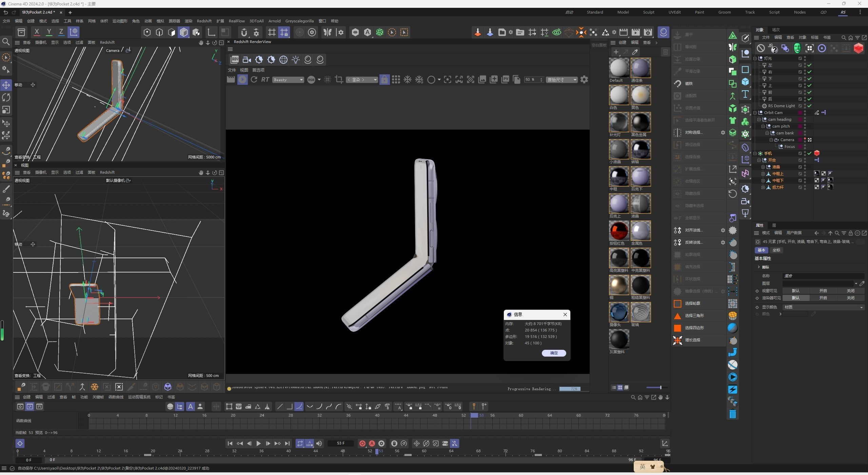868x475 pixels.
Task: Toggle the X axis lock icon
Action: (x=37, y=32)
